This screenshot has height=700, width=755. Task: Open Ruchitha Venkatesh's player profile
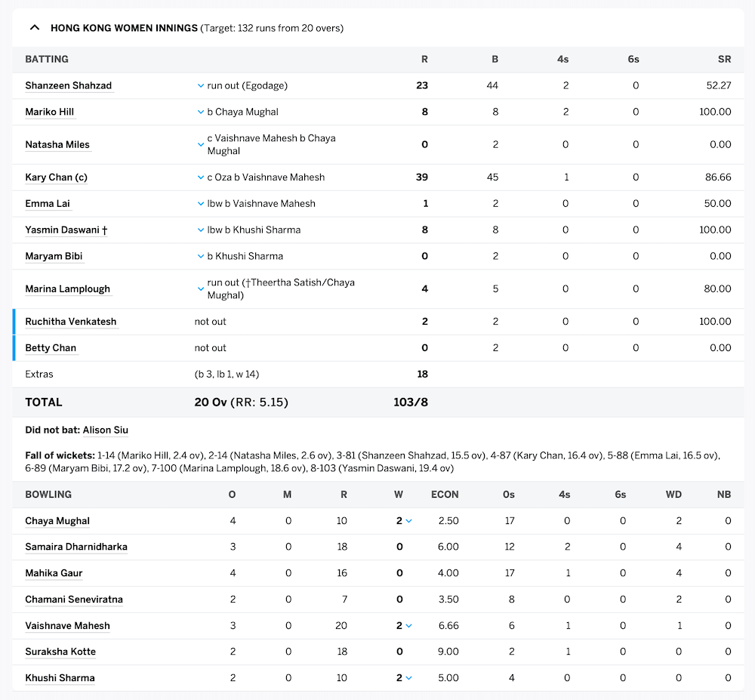coord(70,322)
